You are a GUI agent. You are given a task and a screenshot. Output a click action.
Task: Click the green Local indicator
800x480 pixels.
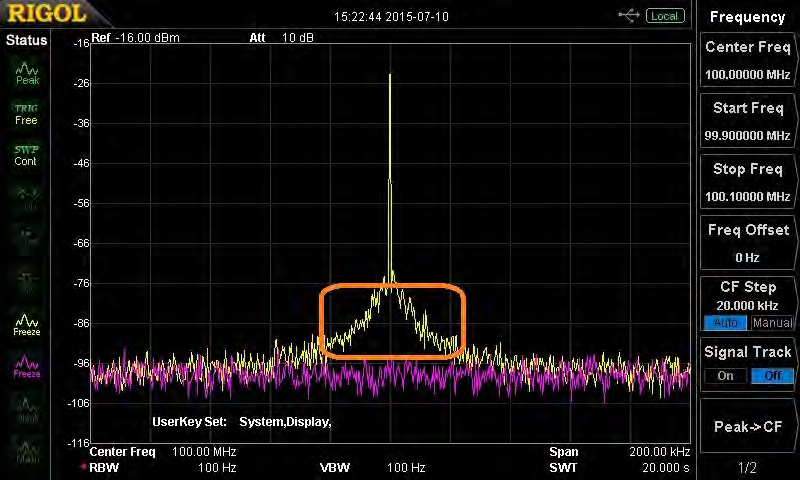[x=665, y=16]
